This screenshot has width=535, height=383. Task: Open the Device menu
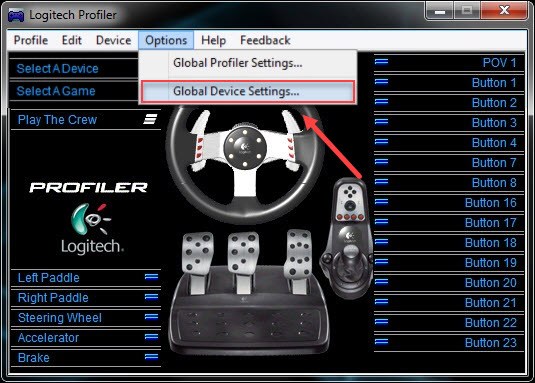(x=113, y=40)
